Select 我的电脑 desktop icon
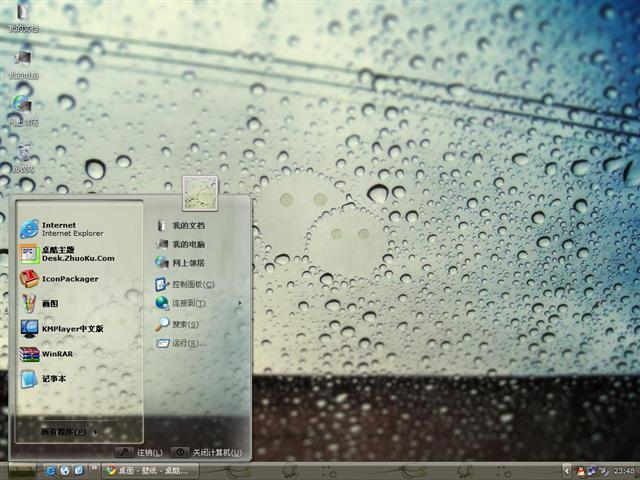640x480 pixels. 23,64
